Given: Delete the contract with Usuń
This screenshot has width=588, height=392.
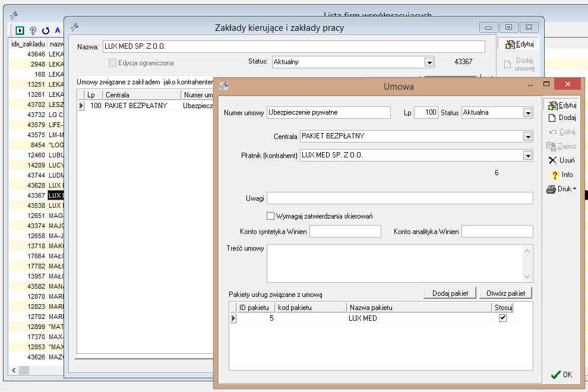Looking at the screenshot, I should (562, 160).
